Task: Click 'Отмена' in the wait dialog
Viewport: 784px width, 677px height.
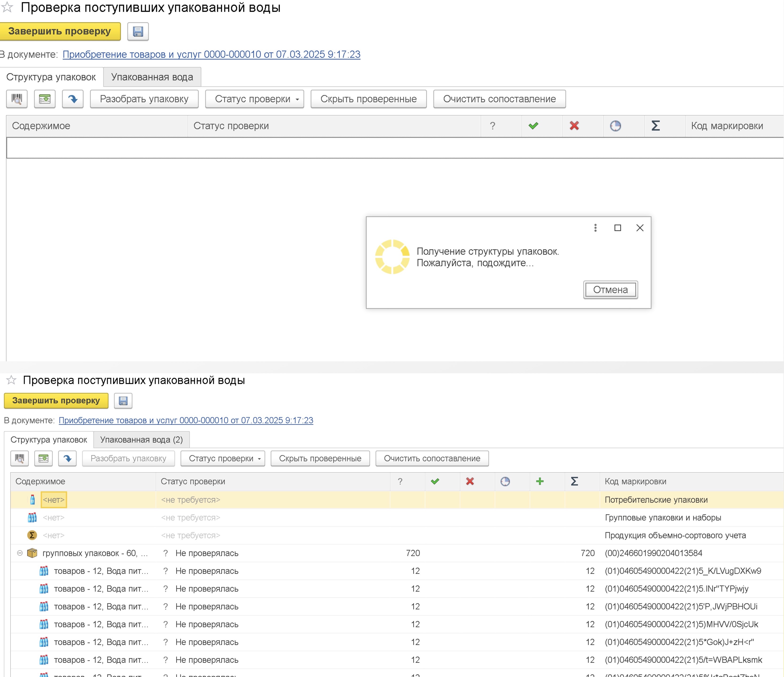Action: click(x=611, y=290)
